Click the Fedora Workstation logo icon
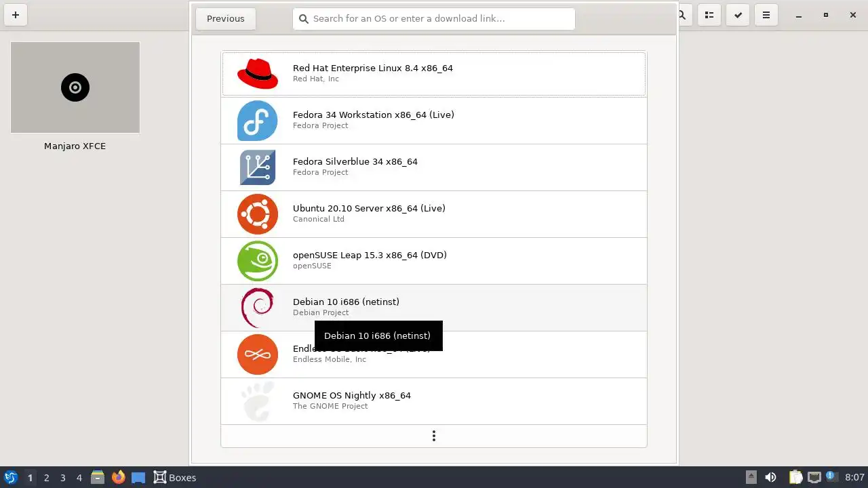The width and height of the screenshot is (868, 488). point(258,121)
